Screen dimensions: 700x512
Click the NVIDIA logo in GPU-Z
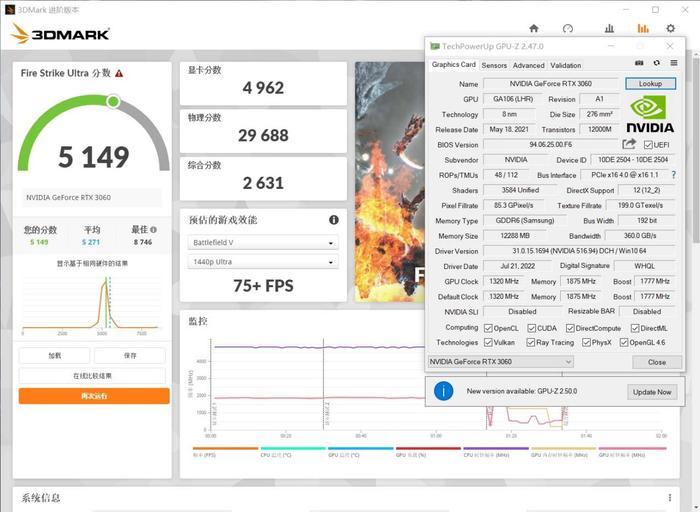[x=650, y=114]
